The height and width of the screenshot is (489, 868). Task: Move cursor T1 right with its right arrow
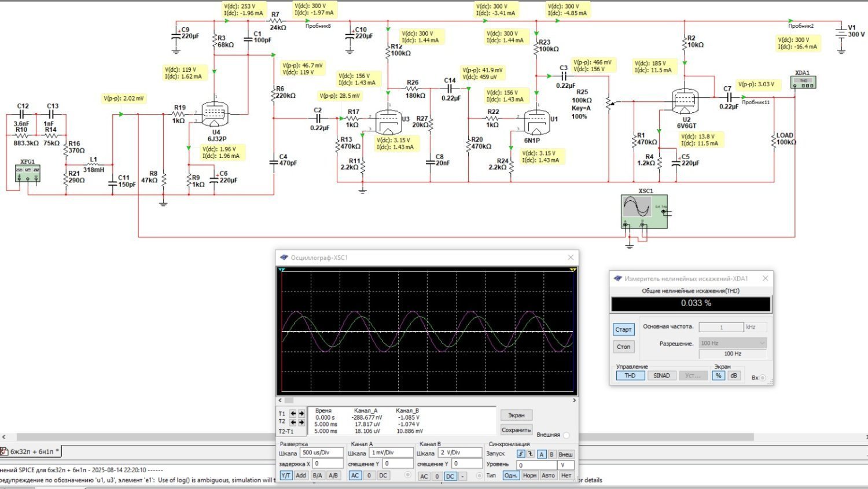tap(301, 413)
